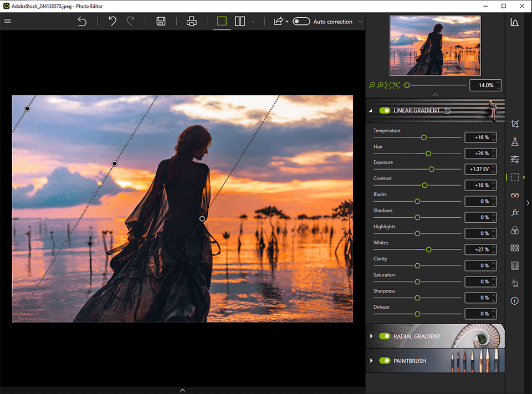Click the fit-to-screen zoom icon
The height and width of the screenshot is (394, 532).
point(395,84)
